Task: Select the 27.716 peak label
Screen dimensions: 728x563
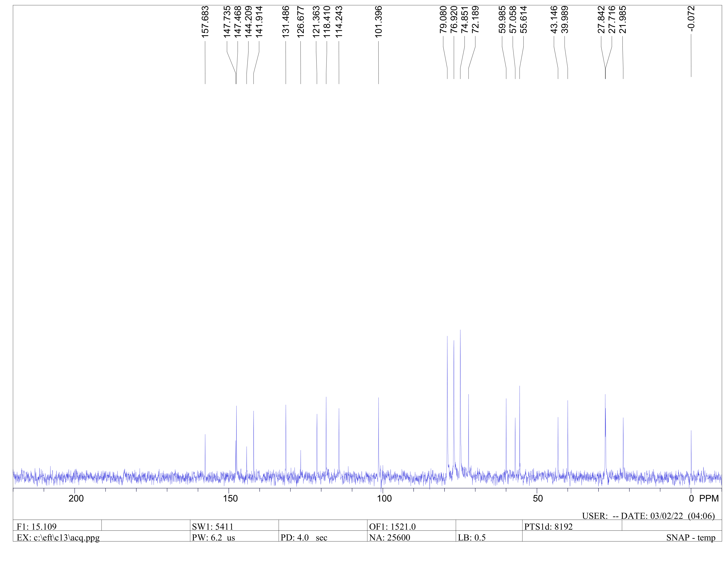Action: pos(612,19)
